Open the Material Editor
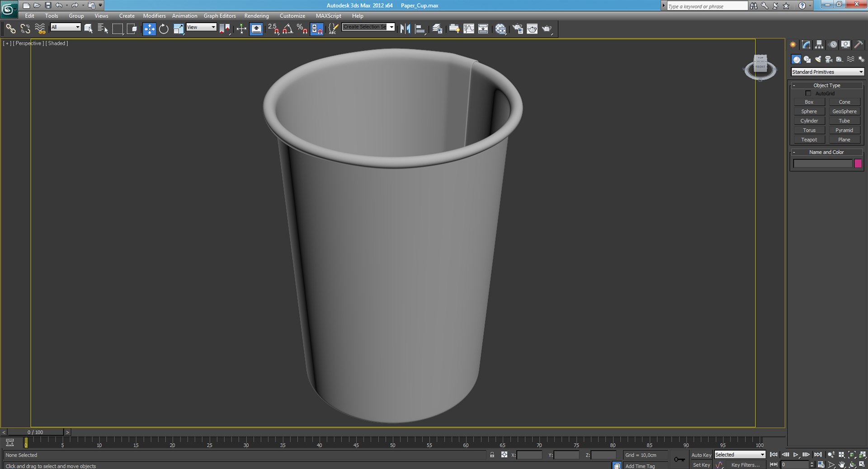Image resolution: width=868 pixels, height=469 pixels. (500, 29)
